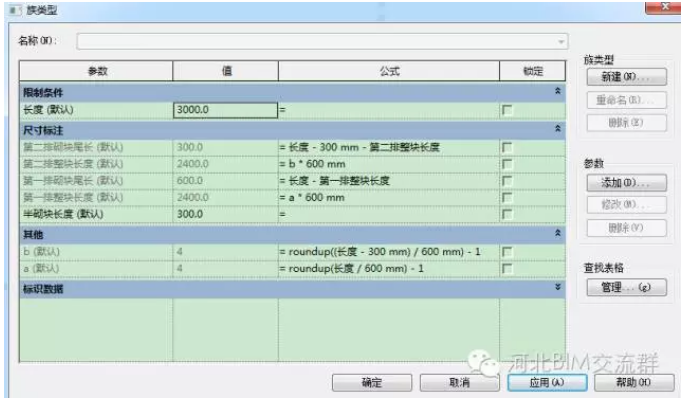Collapse the 限制条件 group
The height and width of the screenshot is (401, 689).
tap(558, 91)
